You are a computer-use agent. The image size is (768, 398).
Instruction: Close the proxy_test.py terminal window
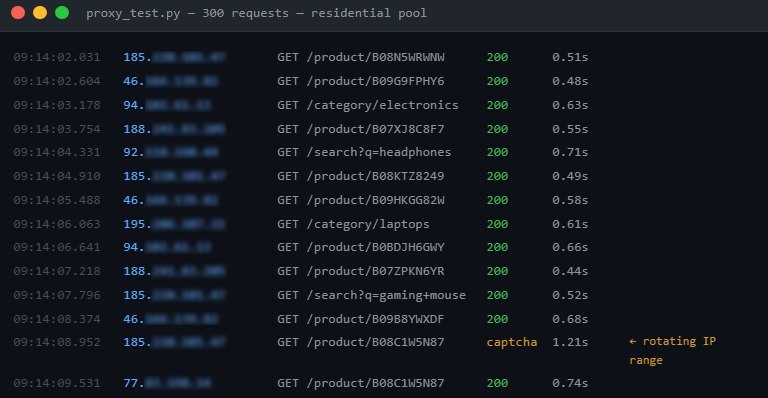coord(18,13)
